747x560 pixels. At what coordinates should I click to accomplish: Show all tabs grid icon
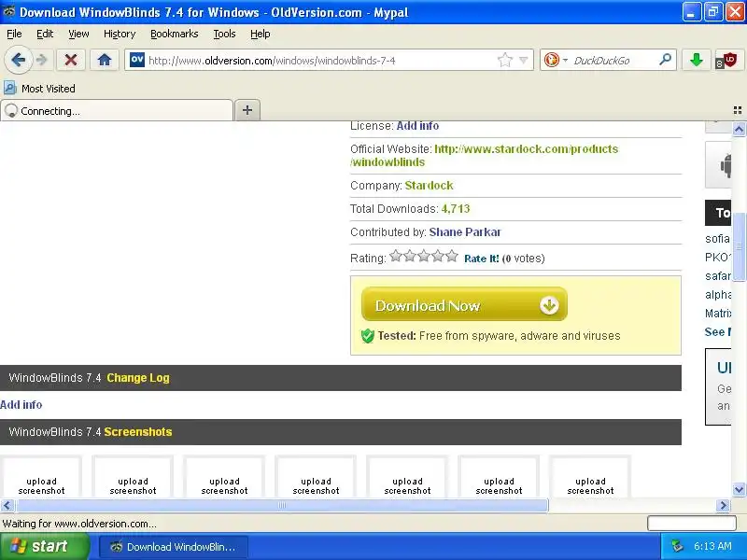738,110
